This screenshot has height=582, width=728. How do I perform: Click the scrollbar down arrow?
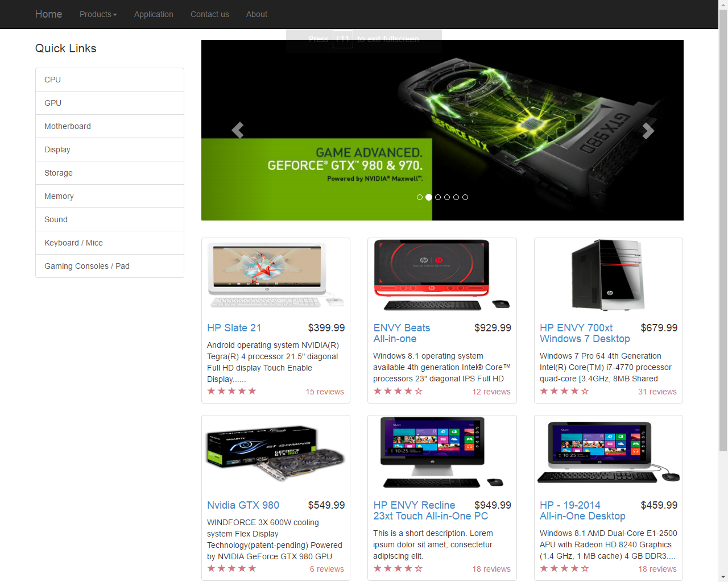point(723,577)
